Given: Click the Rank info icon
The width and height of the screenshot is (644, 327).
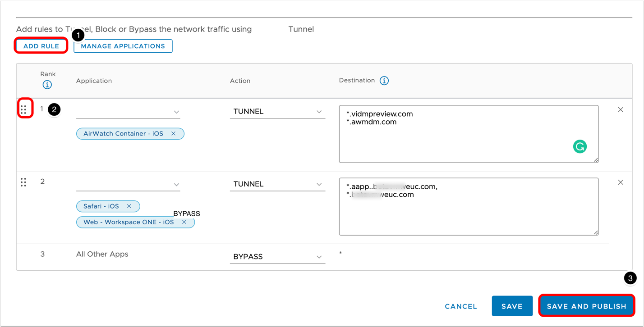Looking at the screenshot, I should coord(47,85).
